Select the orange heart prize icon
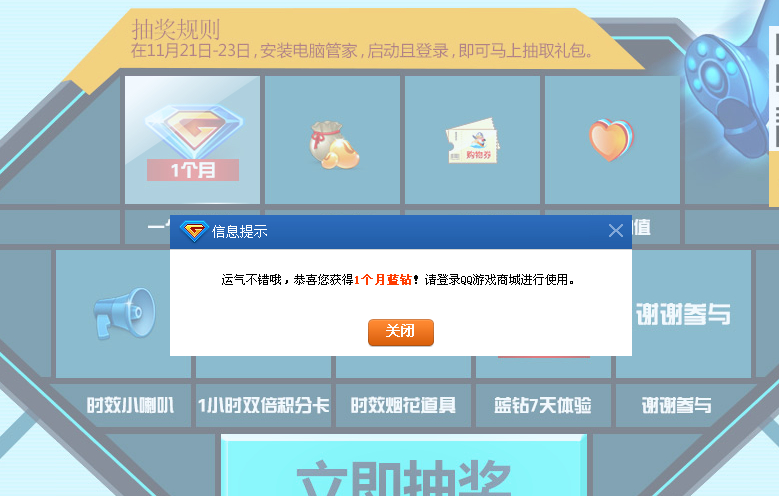The height and width of the screenshot is (496, 779). [611, 140]
